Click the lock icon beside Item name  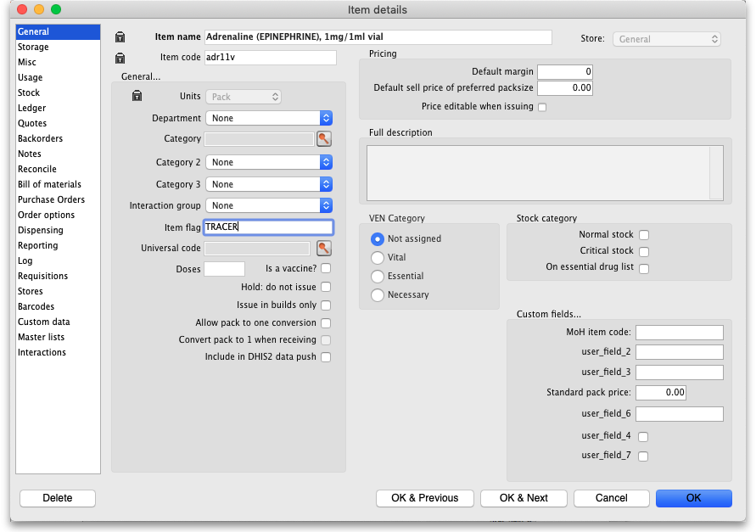(120, 37)
